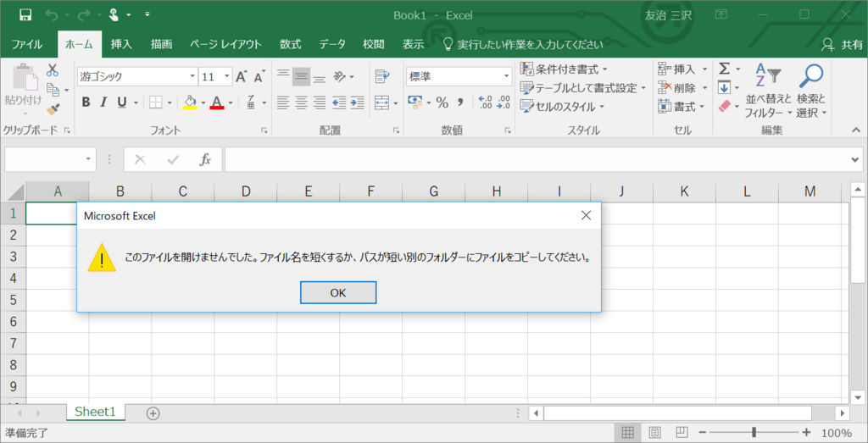868x443 pixels.
Task: Click Merge and Center icon
Action: 382,102
